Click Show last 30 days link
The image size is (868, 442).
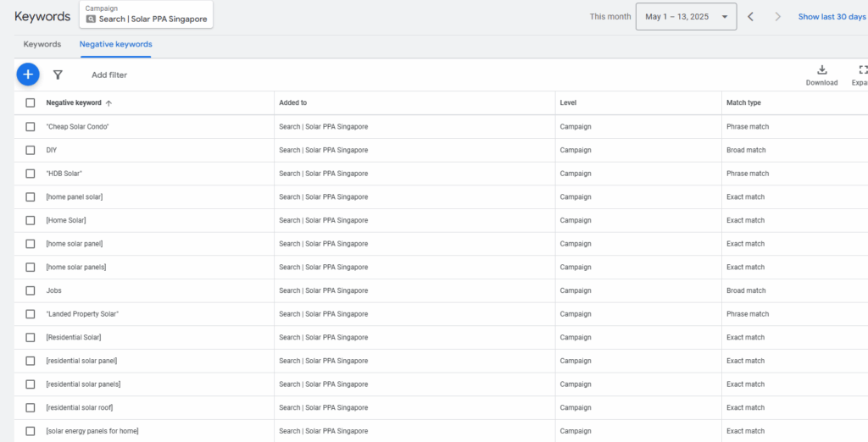[832, 17]
